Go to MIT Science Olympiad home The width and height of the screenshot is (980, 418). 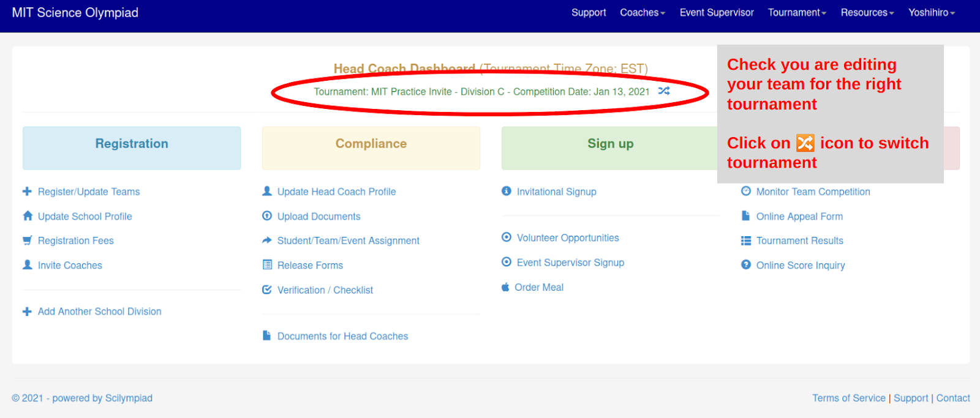click(75, 12)
